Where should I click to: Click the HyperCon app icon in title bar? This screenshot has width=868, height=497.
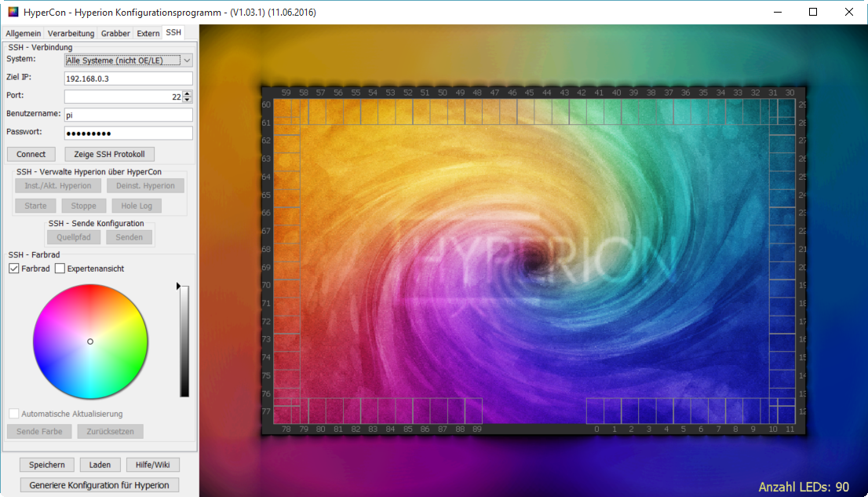pos(13,13)
